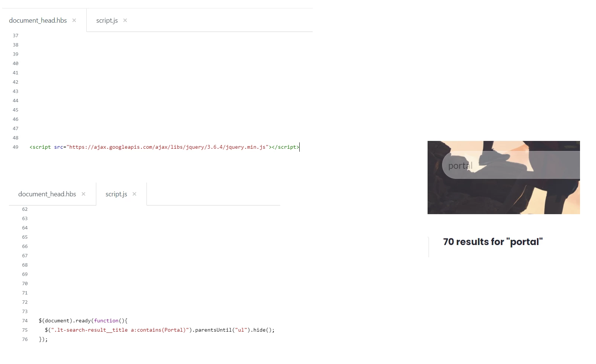The image size is (596, 364).
Task: Select document_head.hbs tab in upper editor
Action: [38, 20]
